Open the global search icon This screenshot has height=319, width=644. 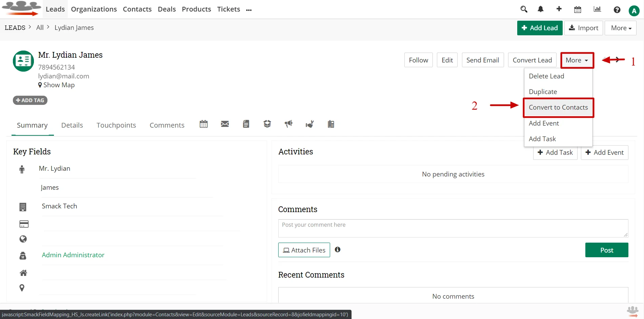pos(524,9)
